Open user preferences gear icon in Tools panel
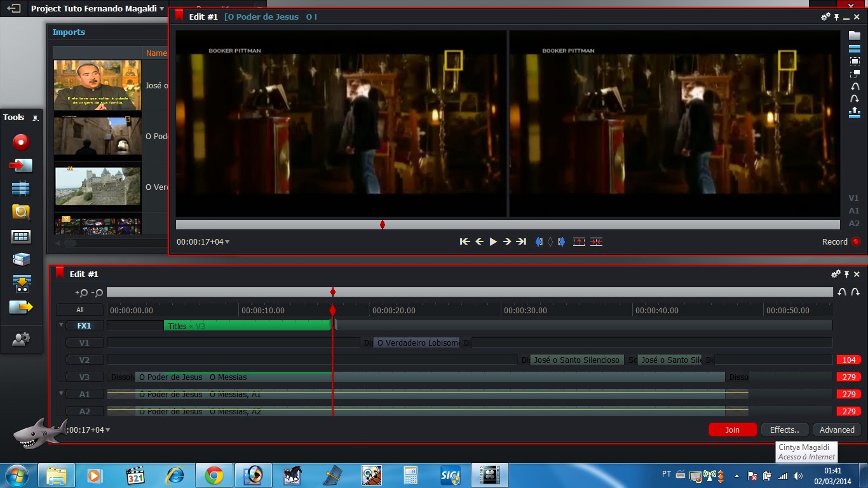The image size is (868, 488). (21, 339)
